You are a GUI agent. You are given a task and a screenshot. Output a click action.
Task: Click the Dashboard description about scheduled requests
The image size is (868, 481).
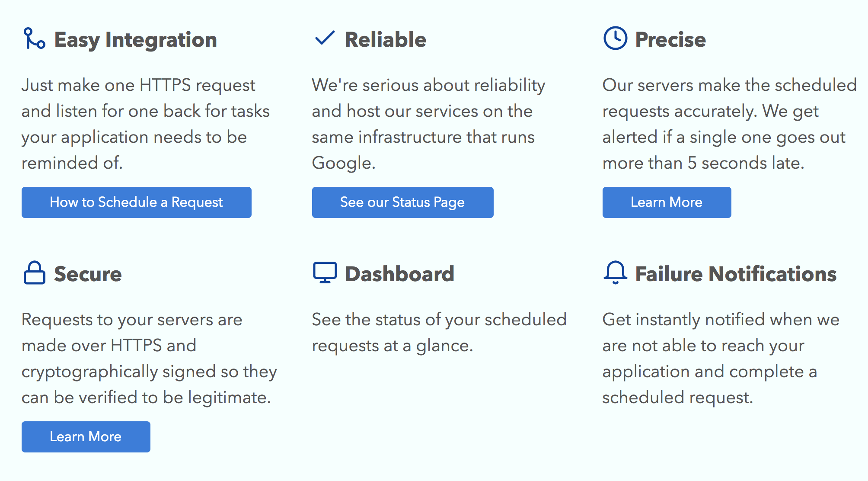(439, 332)
